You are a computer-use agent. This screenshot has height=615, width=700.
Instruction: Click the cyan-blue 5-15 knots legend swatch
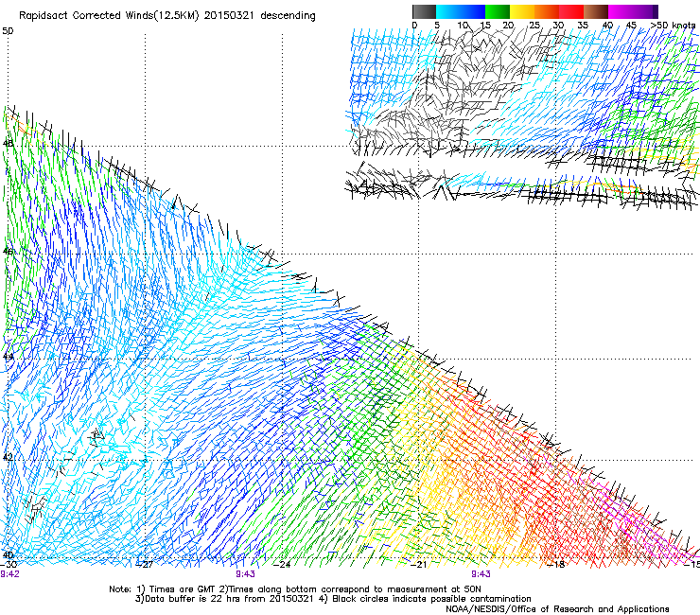point(461,11)
